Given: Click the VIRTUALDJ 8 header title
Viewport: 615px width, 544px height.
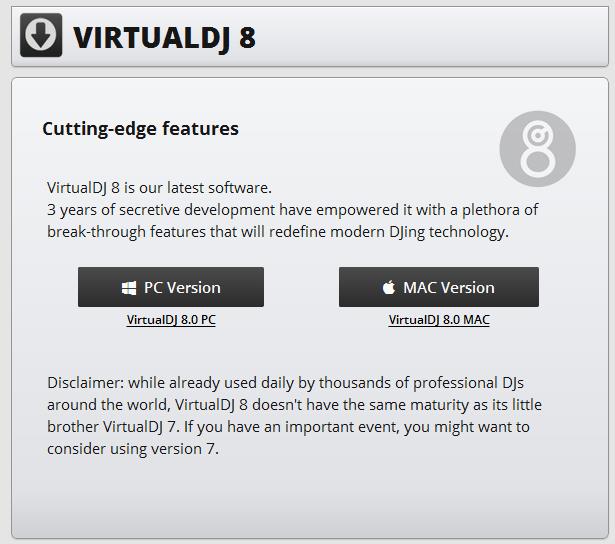Looking at the screenshot, I should click(x=164, y=37).
